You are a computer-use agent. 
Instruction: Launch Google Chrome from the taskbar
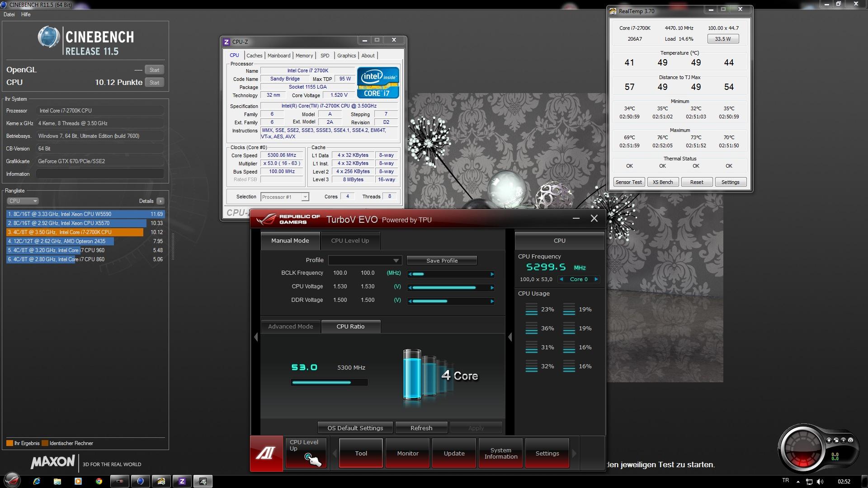pyautogui.click(x=99, y=481)
